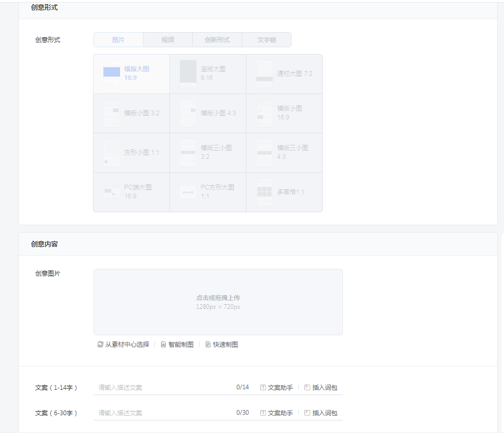Select the 横版大图 16:9 format icon
504x436 pixels.
pyautogui.click(x=112, y=73)
